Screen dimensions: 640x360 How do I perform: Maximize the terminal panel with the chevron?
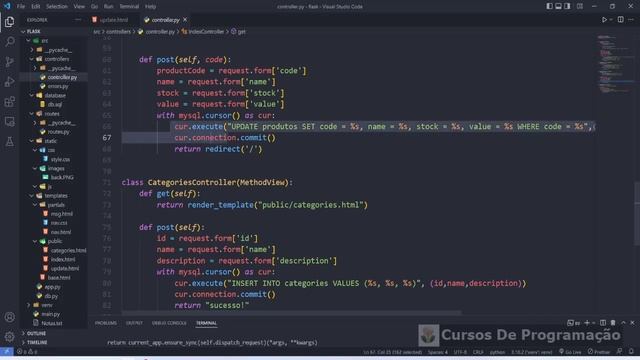(623, 323)
